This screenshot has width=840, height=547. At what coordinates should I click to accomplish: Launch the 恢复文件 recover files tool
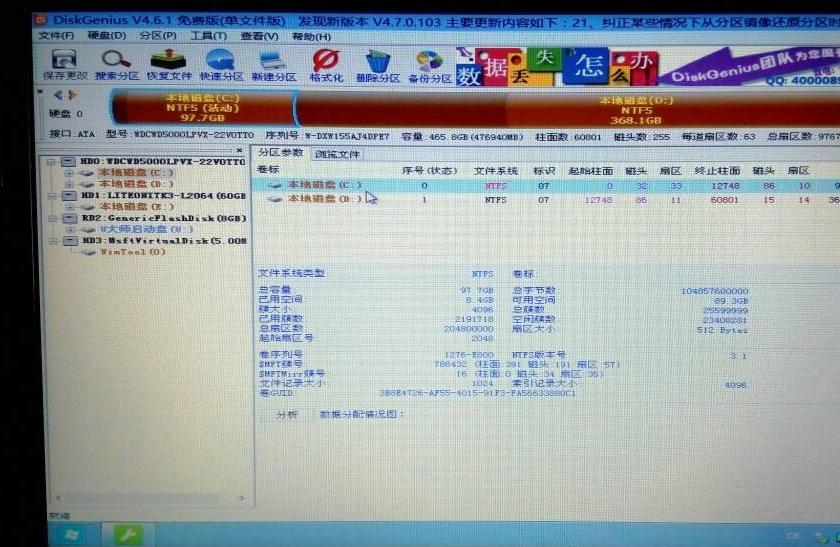169,65
